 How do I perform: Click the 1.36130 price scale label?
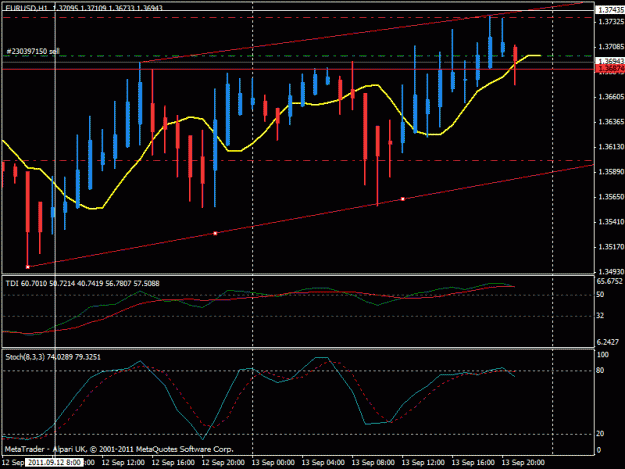point(611,147)
